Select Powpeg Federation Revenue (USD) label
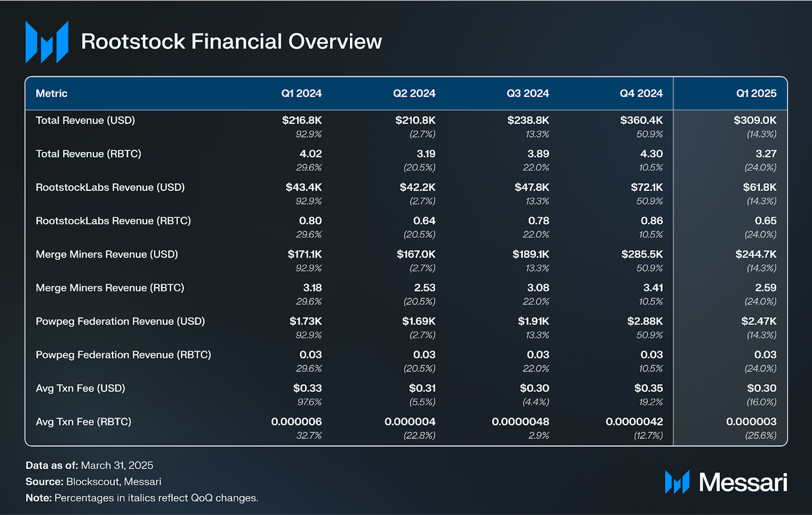Screen dimensions: 812x515 coord(120,321)
